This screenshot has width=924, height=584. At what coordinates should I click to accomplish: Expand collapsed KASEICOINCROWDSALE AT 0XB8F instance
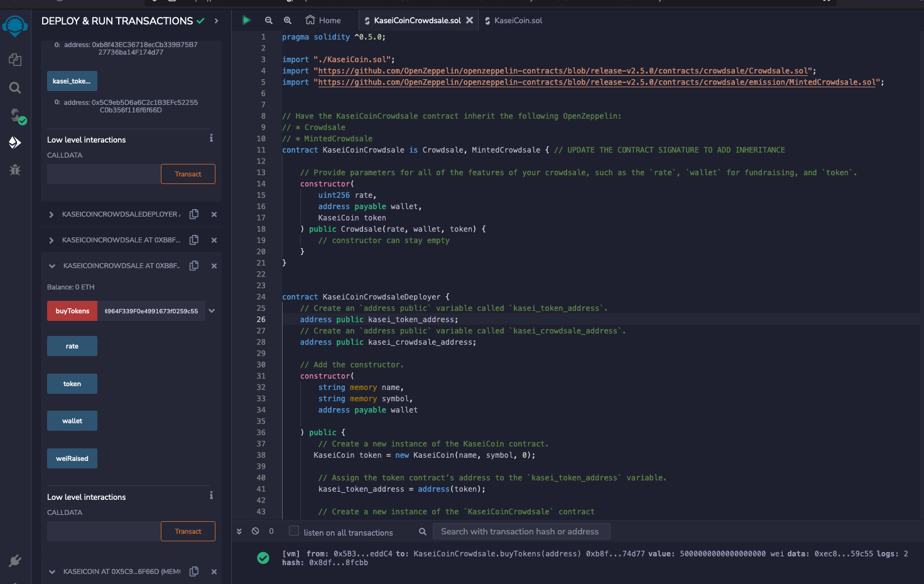click(52, 241)
